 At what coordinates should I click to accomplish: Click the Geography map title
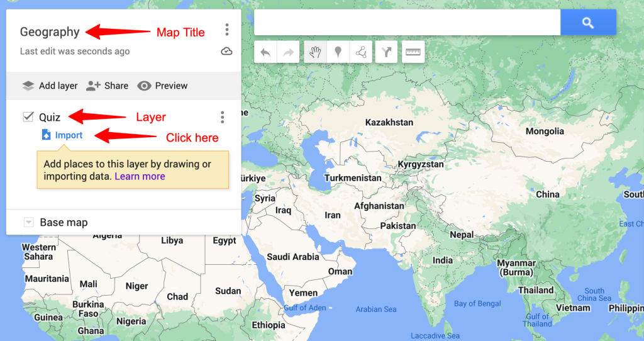(x=50, y=31)
